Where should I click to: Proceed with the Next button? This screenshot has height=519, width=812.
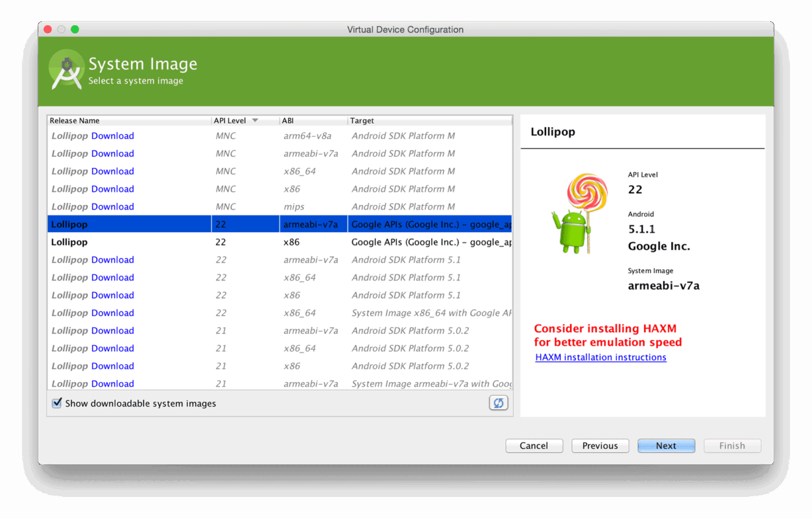point(666,446)
